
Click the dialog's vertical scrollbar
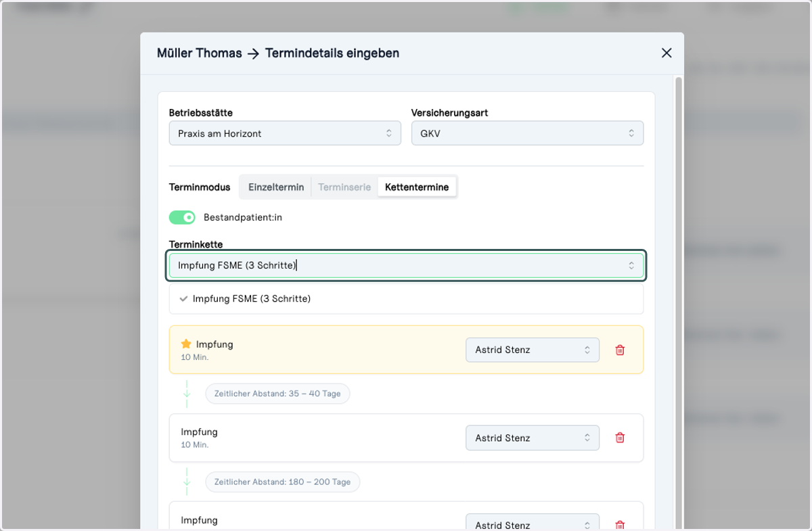pos(679,301)
